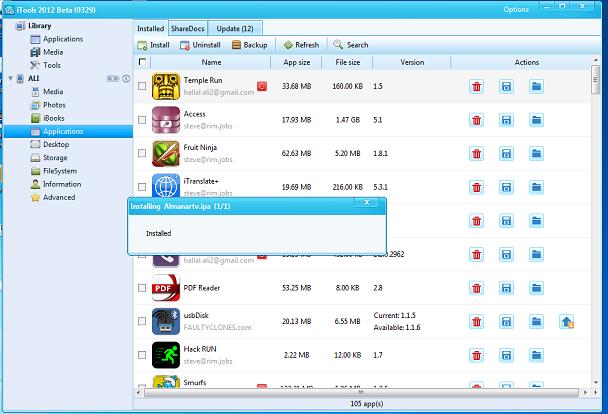Open Library Media in sidebar
The height and width of the screenshot is (414, 608).
click(x=47, y=52)
